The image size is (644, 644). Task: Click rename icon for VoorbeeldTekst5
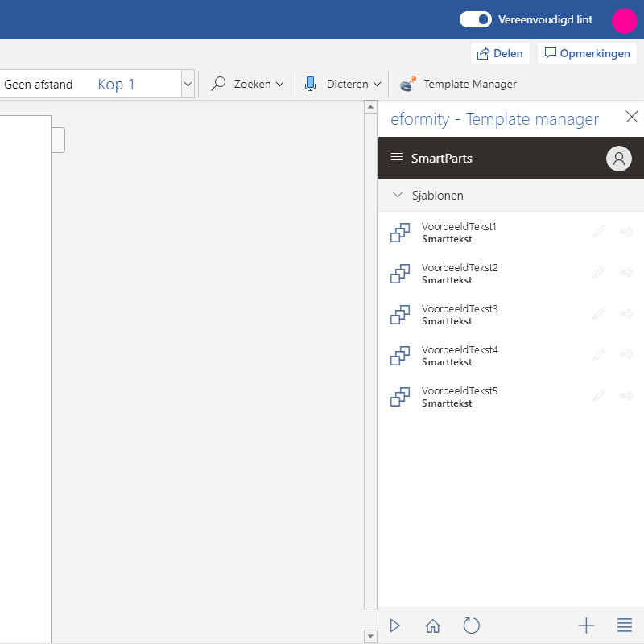(x=626, y=395)
